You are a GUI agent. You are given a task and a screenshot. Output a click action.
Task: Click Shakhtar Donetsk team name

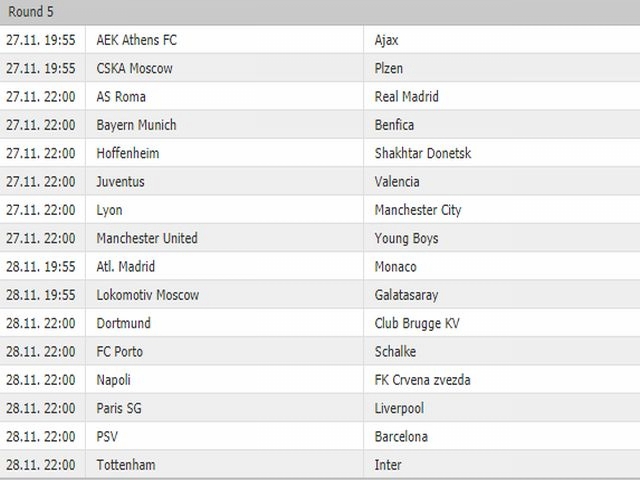(x=423, y=153)
